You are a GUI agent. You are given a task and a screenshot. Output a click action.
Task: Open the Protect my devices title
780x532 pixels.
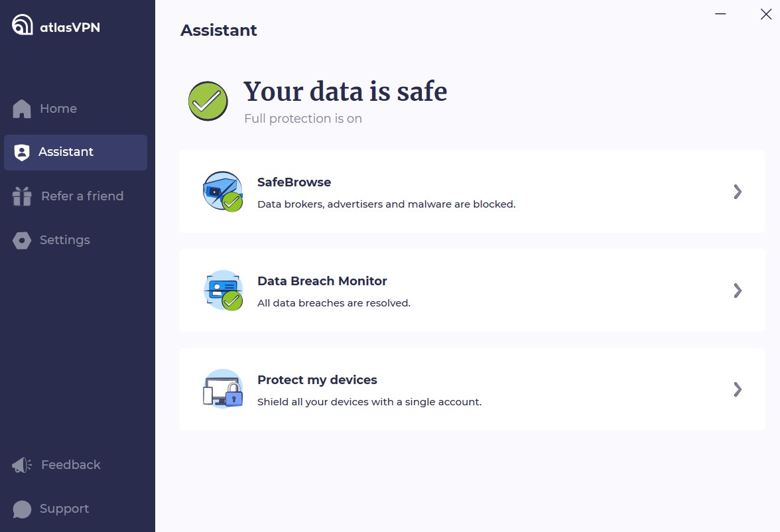(317, 380)
